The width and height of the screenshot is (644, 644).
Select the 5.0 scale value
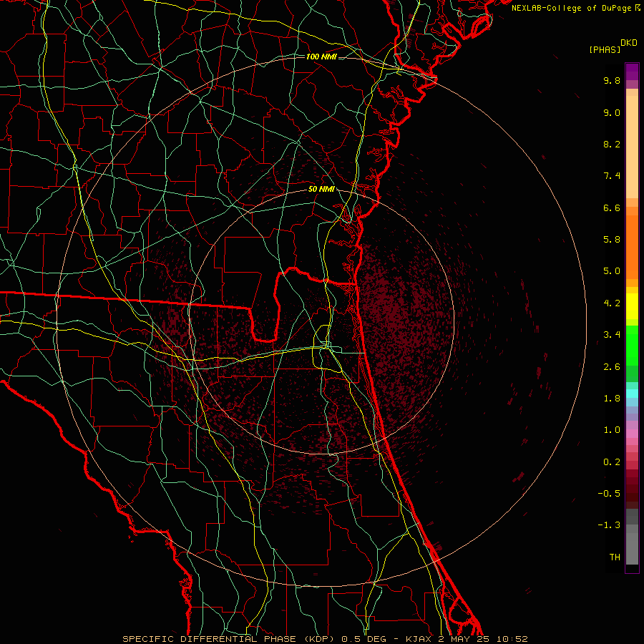612,271
